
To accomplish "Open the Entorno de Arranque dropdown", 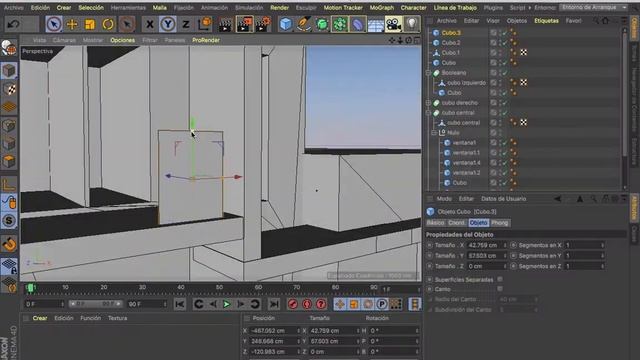I will tap(593, 7).
